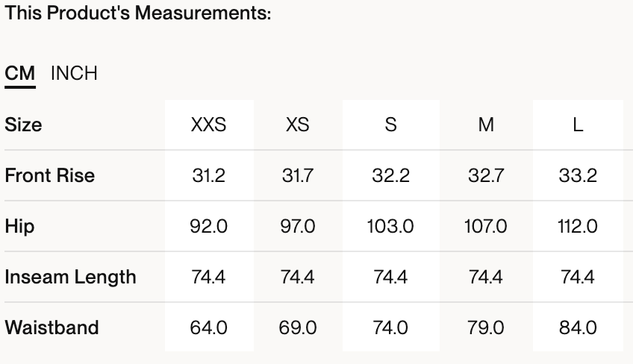
Task: Click This Product's Measurements heading
Action: [137, 13]
